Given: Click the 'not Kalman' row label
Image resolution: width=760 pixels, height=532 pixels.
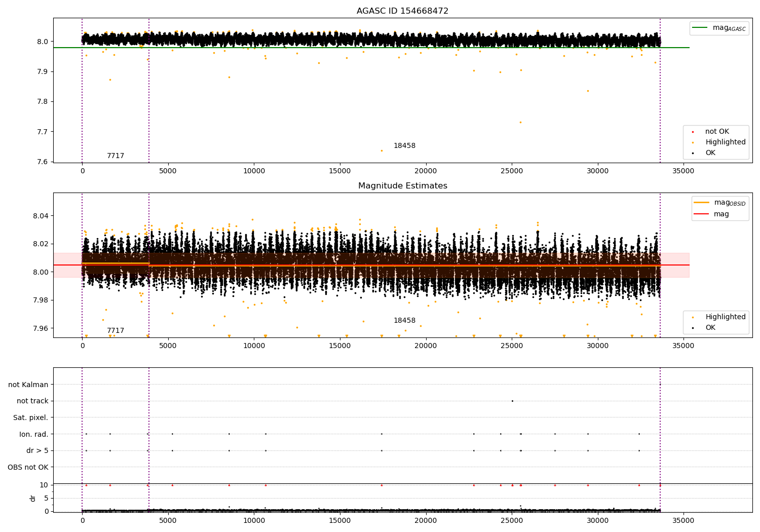Looking at the screenshot, I should click(x=28, y=385).
